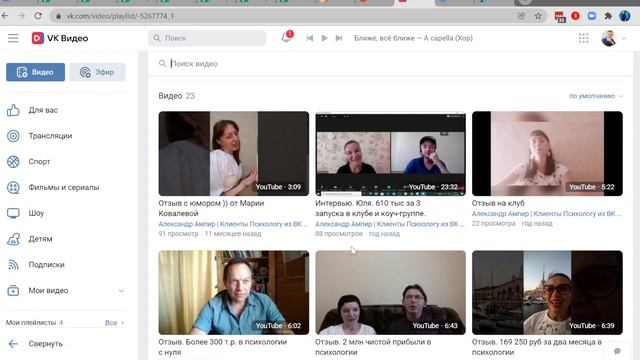The width and height of the screenshot is (640, 360).
Task: Show all playlists via Все link
Action: tap(114, 322)
